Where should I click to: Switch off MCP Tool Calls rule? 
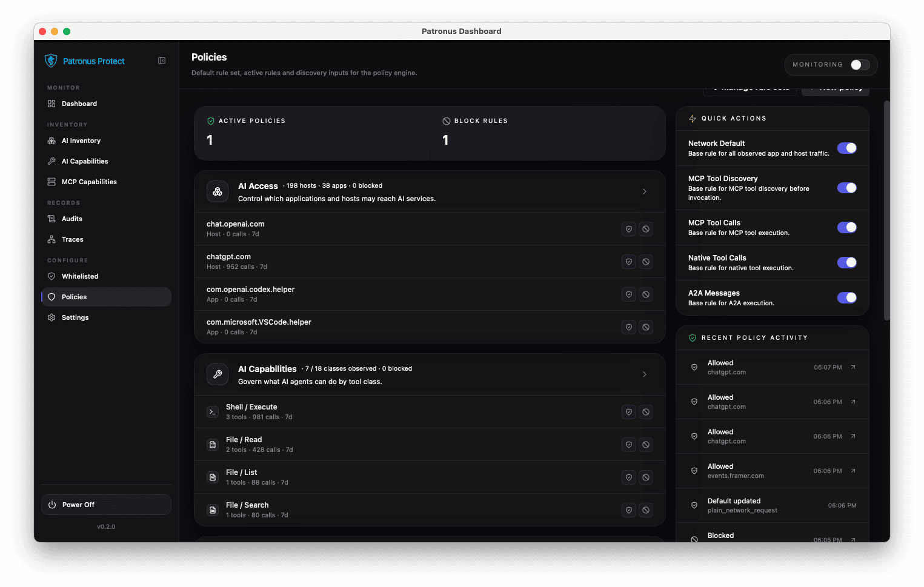tap(847, 227)
